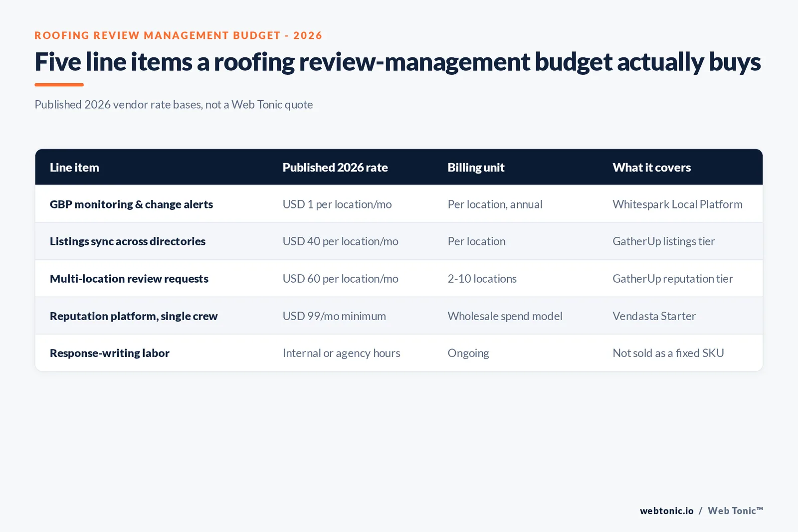This screenshot has width=798, height=532.
Task: Click the 'USD 40 per location/mo' cell
Action: point(340,241)
